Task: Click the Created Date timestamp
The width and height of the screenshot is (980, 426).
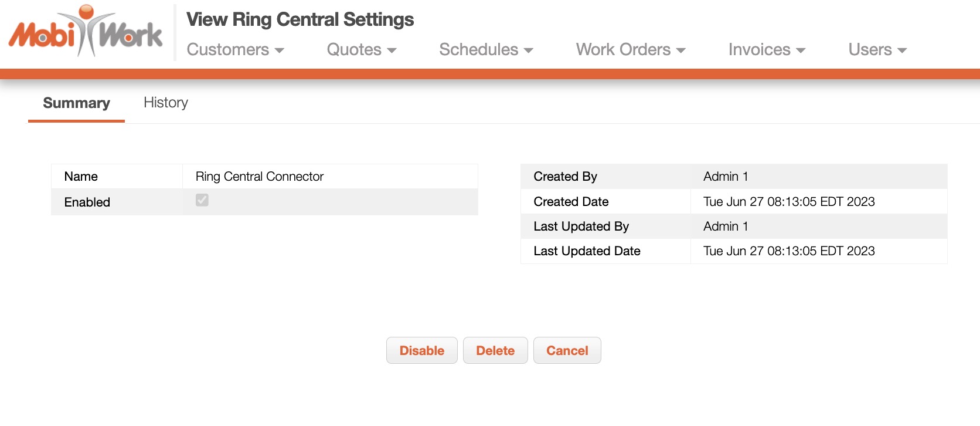Action: (789, 202)
